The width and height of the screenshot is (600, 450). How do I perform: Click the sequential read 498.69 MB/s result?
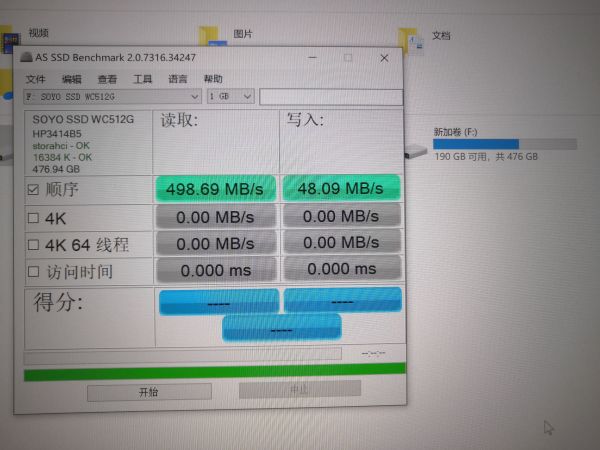click(x=215, y=188)
